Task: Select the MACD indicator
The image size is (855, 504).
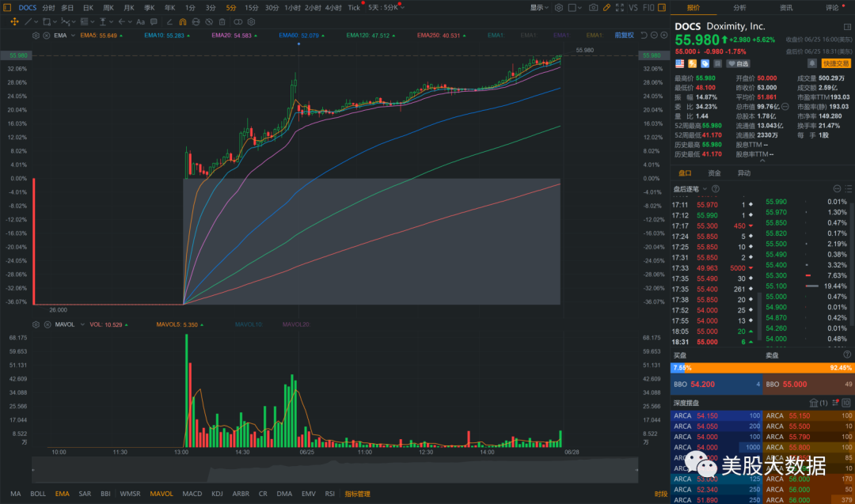Action: point(192,494)
